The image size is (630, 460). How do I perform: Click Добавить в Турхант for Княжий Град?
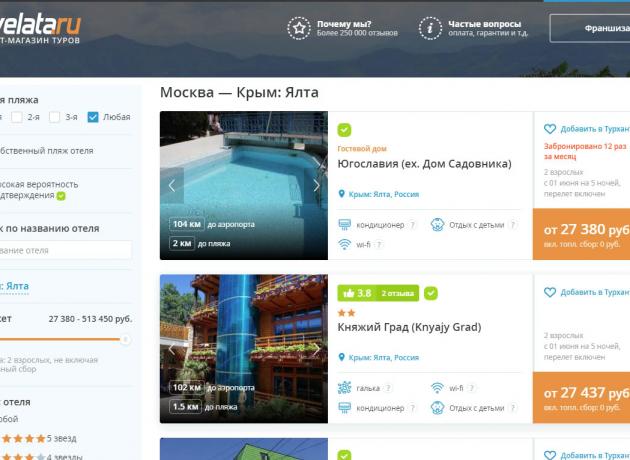click(x=595, y=292)
